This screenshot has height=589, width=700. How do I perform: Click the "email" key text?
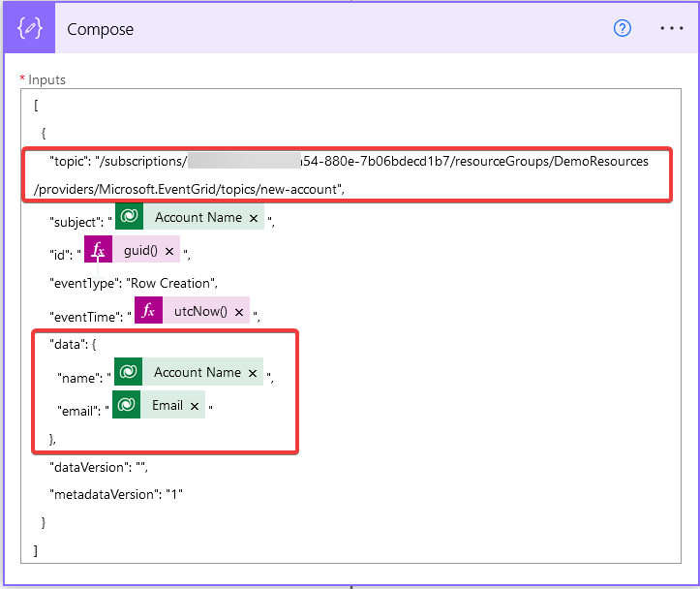tap(78, 411)
